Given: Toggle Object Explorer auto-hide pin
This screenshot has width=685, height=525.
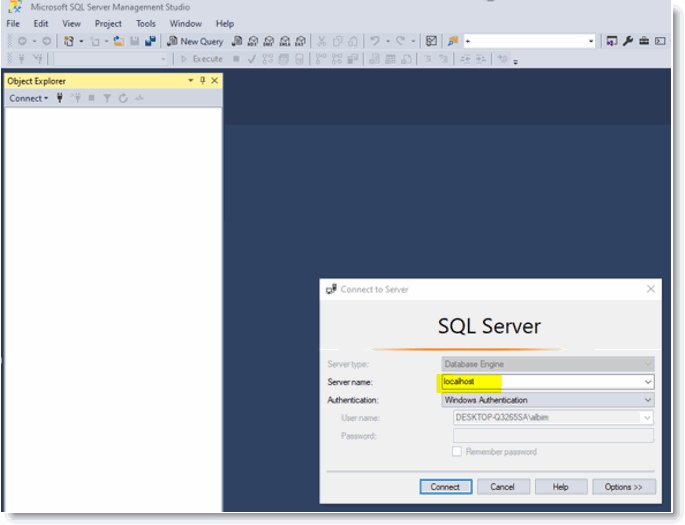Looking at the screenshot, I should click(x=203, y=80).
